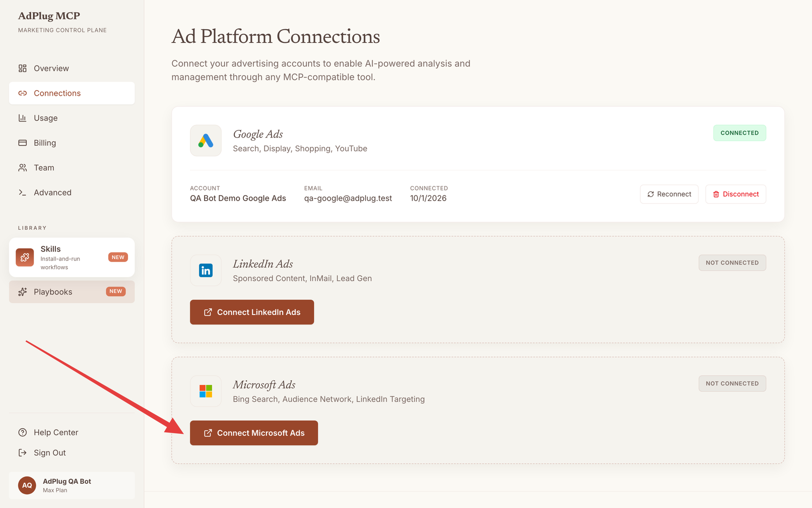Image resolution: width=812 pixels, height=508 pixels.
Task: Click the Overview grid icon in sidebar
Action: (x=23, y=68)
